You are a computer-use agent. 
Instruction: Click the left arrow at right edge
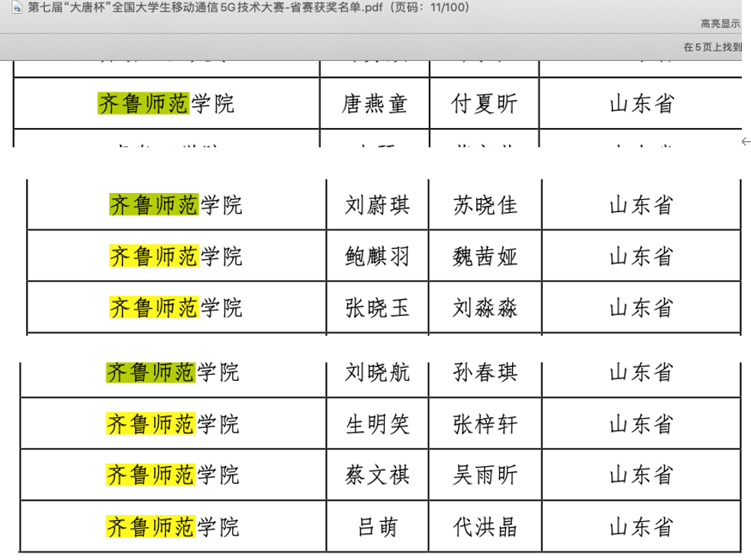(x=746, y=142)
